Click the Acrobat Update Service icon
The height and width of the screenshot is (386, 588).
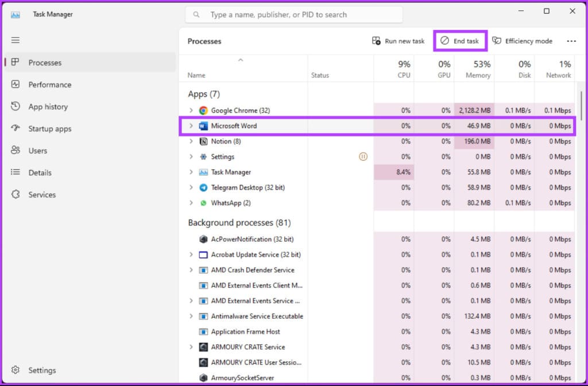coord(203,254)
